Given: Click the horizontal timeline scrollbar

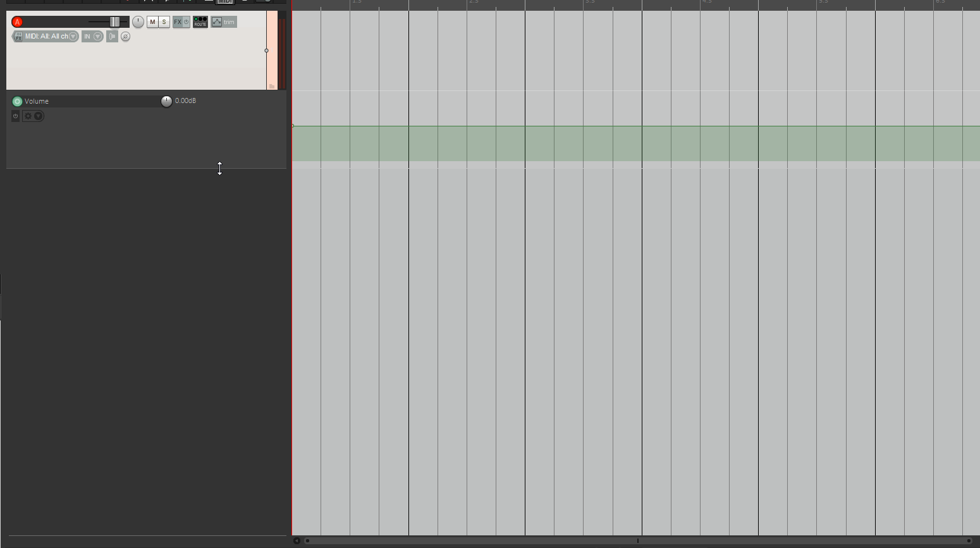Looking at the screenshot, I should 637,540.
